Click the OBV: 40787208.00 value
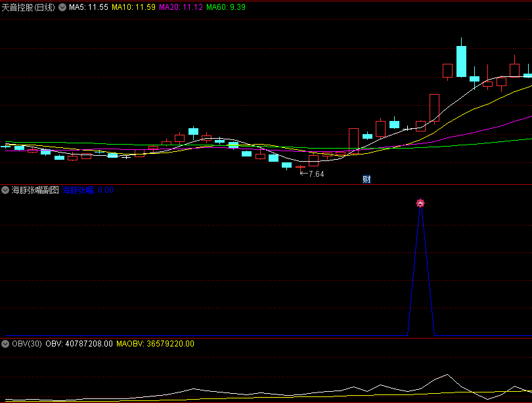532x403 pixels. [79, 344]
